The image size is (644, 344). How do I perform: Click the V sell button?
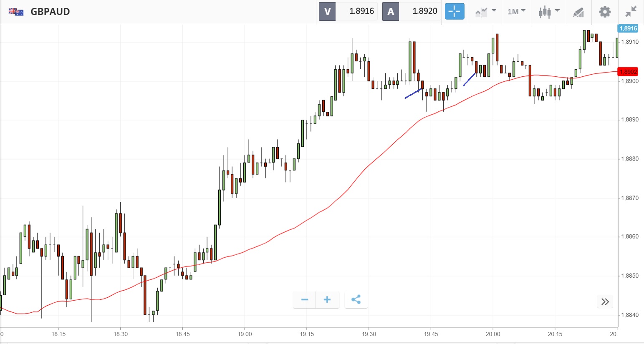[x=327, y=11]
